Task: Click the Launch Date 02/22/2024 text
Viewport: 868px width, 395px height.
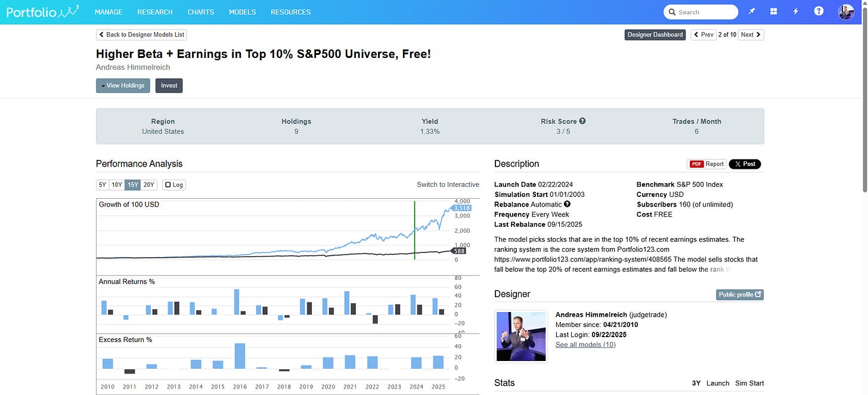Action: click(x=534, y=184)
